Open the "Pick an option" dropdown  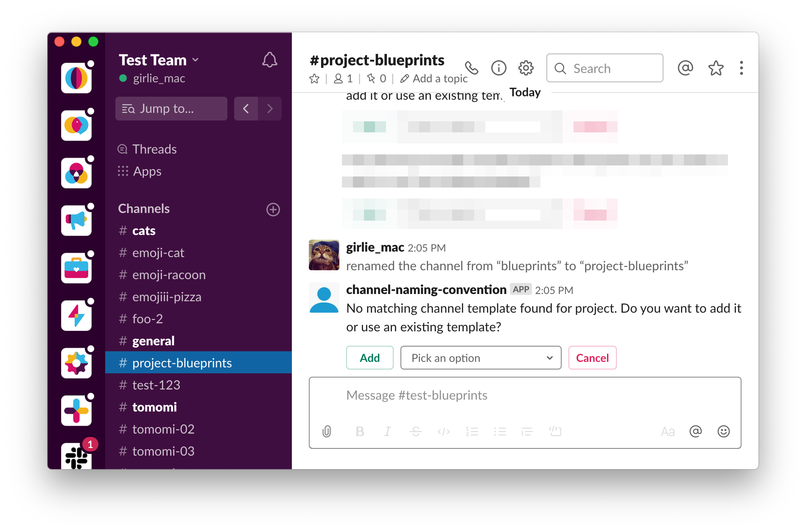pyautogui.click(x=481, y=358)
